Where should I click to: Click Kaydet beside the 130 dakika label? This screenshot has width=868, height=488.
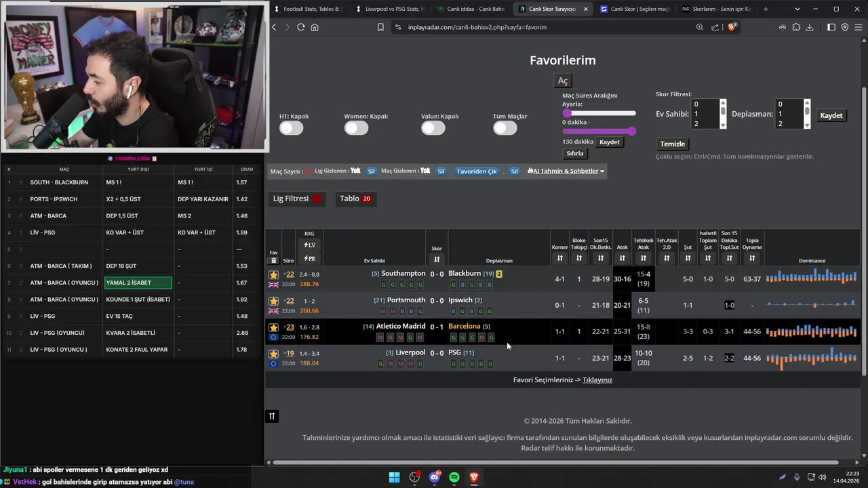pos(610,142)
